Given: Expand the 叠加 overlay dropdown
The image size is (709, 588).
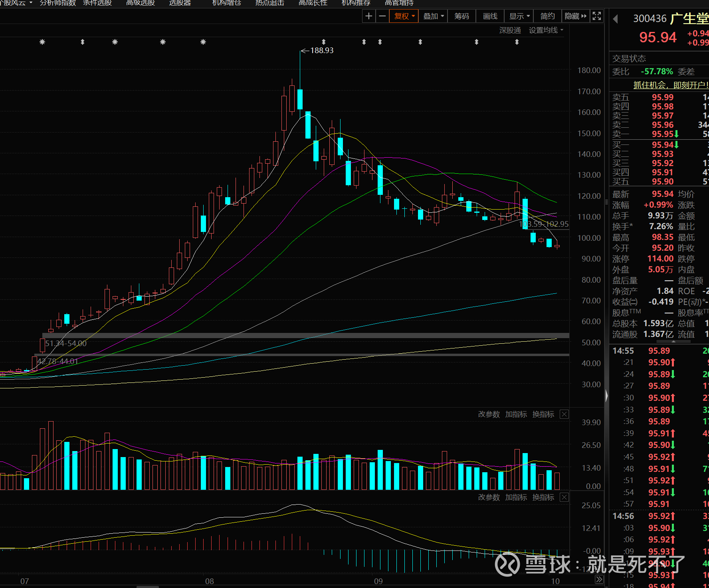Looking at the screenshot, I should tap(433, 16).
